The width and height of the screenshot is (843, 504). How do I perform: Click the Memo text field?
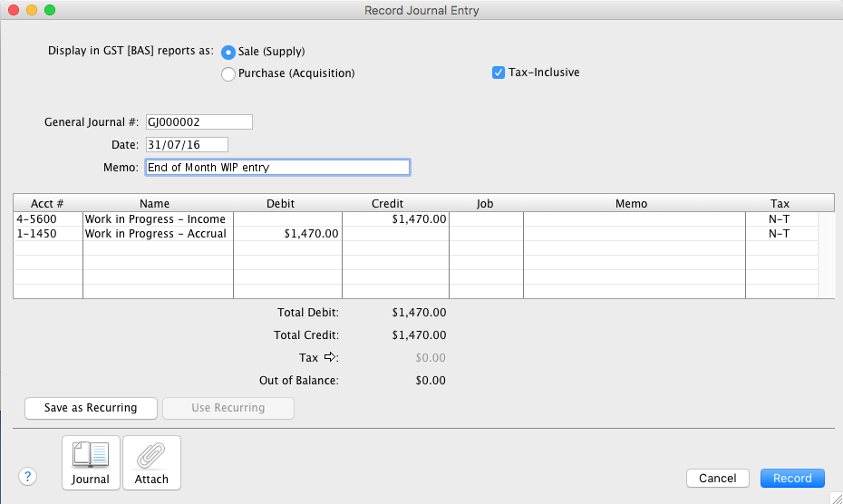276,168
